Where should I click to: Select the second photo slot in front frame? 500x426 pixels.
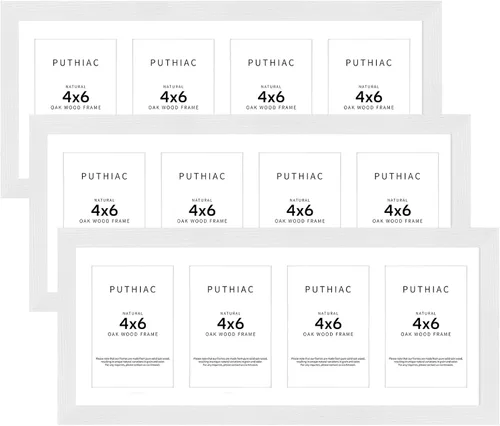pyautogui.click(x=230, y=327)
